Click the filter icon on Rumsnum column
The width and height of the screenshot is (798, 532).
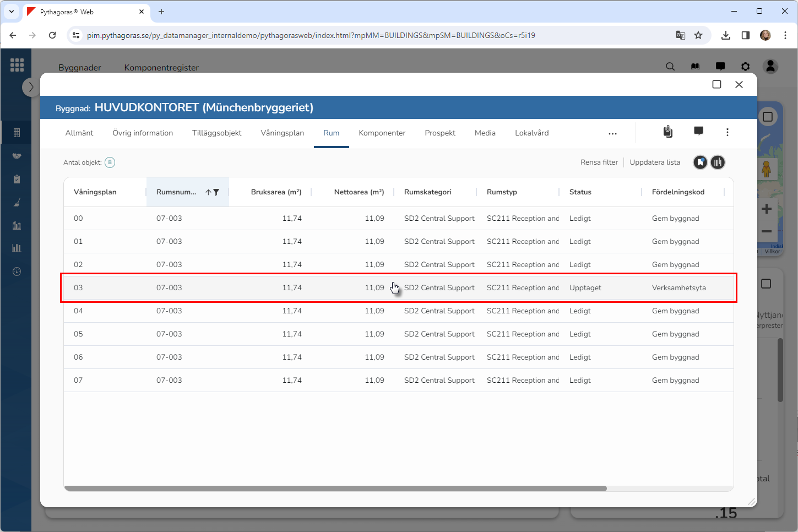tap(216, 192)
